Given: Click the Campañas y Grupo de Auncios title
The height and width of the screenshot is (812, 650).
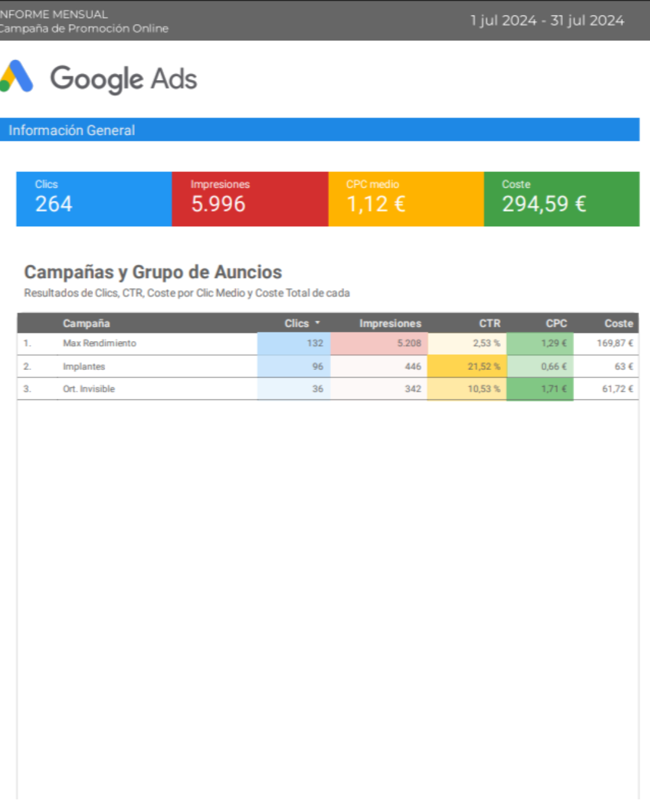Looking at the screenshot, I should pyautogui.click(x=153, y=272).
